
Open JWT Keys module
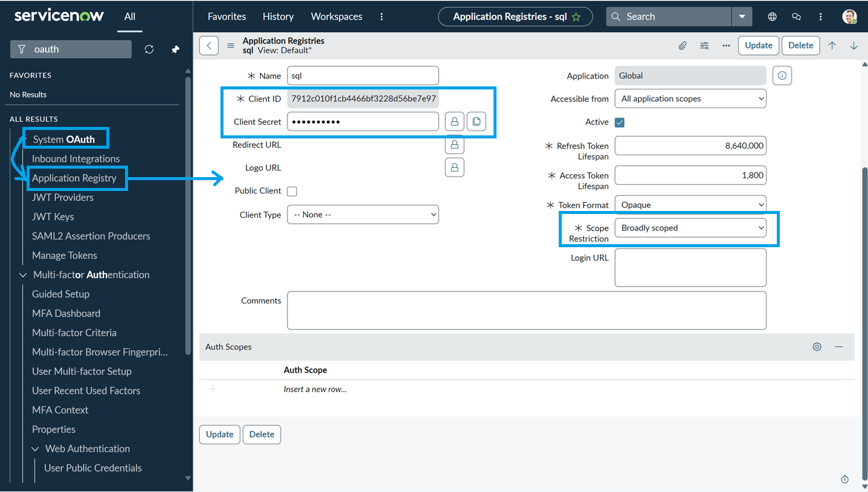click(53, 217)
